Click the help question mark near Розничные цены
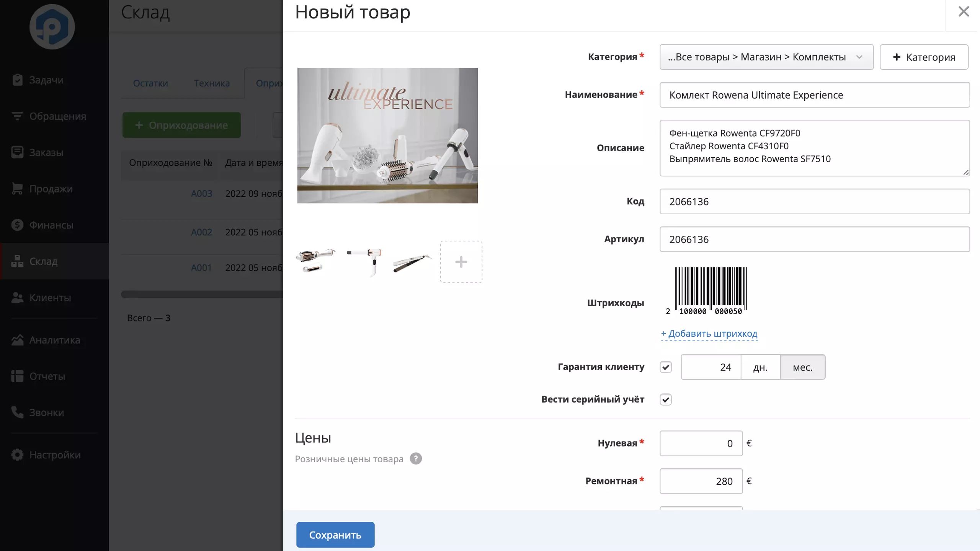The height and width of the screenshot is (551, 980). click(x=416, y=458)
